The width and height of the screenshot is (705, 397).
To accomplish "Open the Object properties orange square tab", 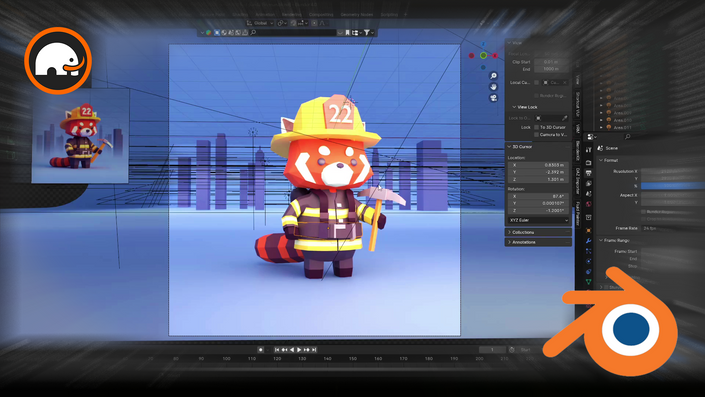I will point(589,230).
